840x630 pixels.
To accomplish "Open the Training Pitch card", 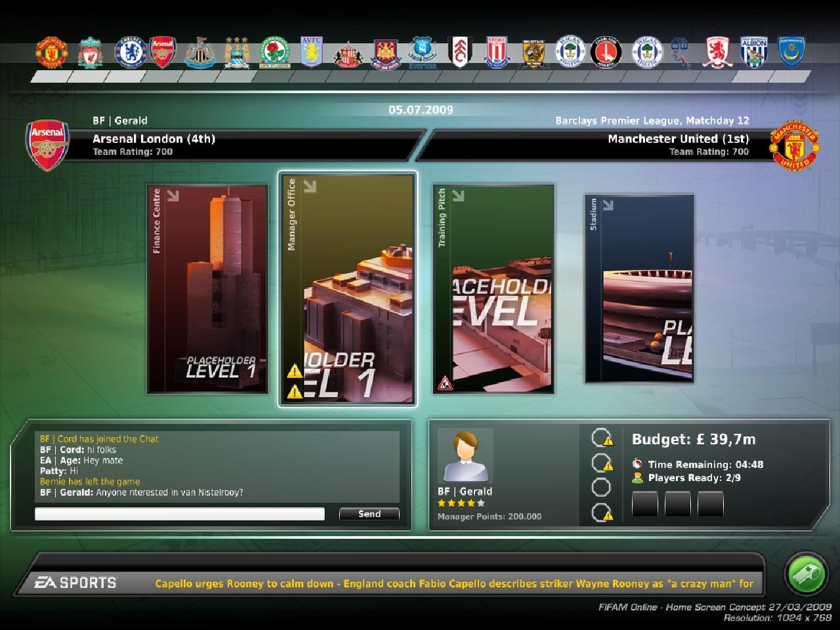I will pyautogui.click(x=494, y=289).
